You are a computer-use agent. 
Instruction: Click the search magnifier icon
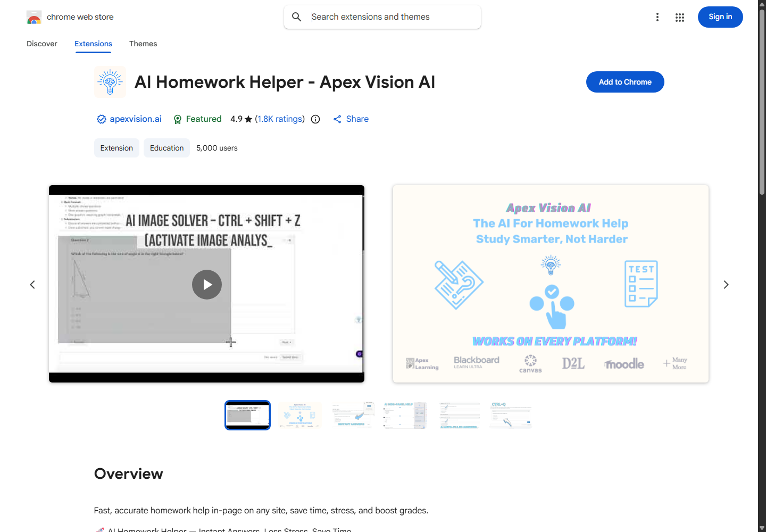pyautogui.click(x=297, y=17)
